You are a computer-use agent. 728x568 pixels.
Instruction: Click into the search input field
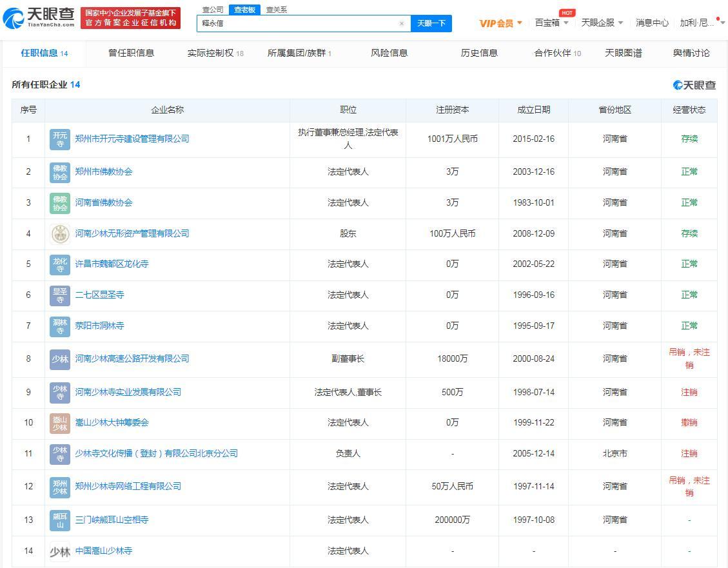tap(297, 24)
